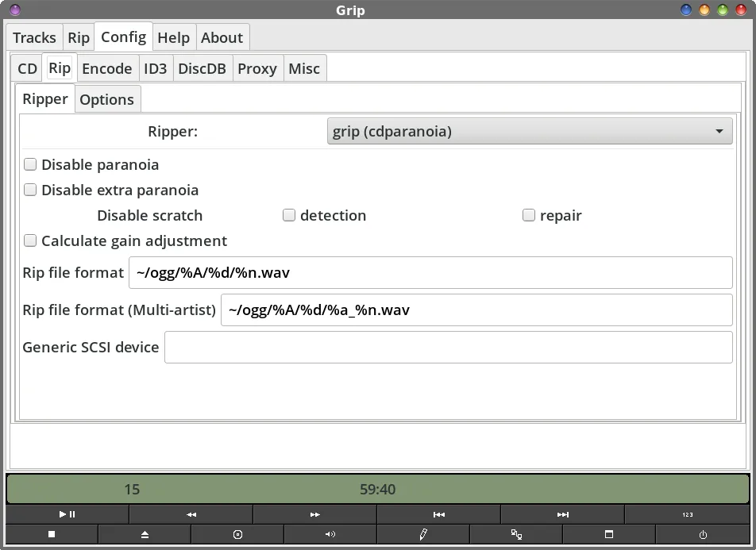Viewport: 756px width, 550px height.
Task: Click the play/pause playback button
Action: click(x=67, y=514)
